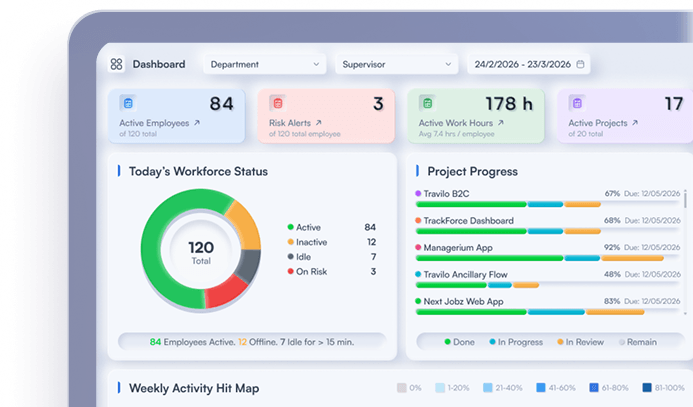This screenshot has width=693, height=407.
Task: Click the Travilo B2C project name
Action: point(446,194)
